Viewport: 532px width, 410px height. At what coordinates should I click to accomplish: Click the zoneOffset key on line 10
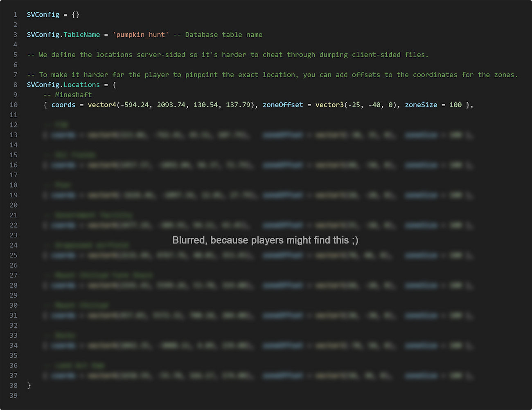[283, 105]
